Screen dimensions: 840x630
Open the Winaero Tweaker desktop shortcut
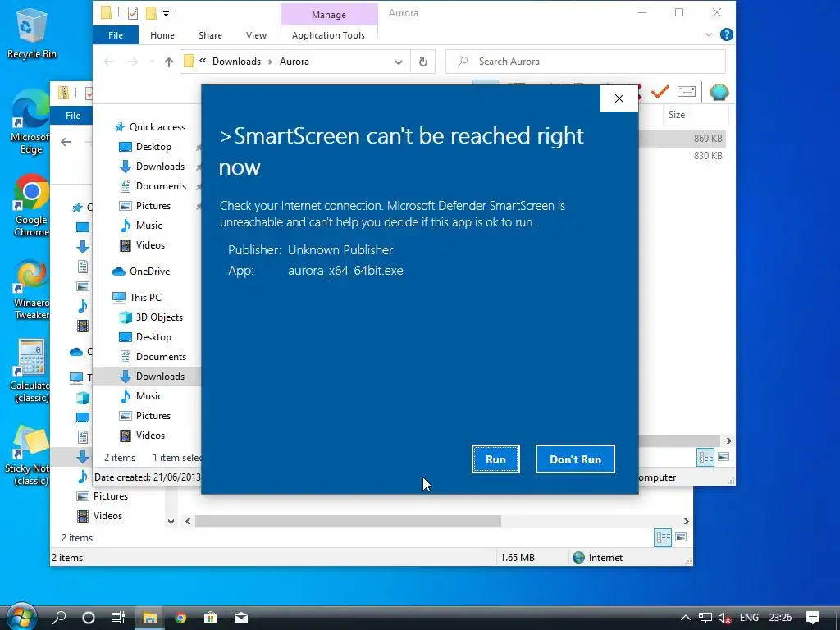tap(31, 290)
